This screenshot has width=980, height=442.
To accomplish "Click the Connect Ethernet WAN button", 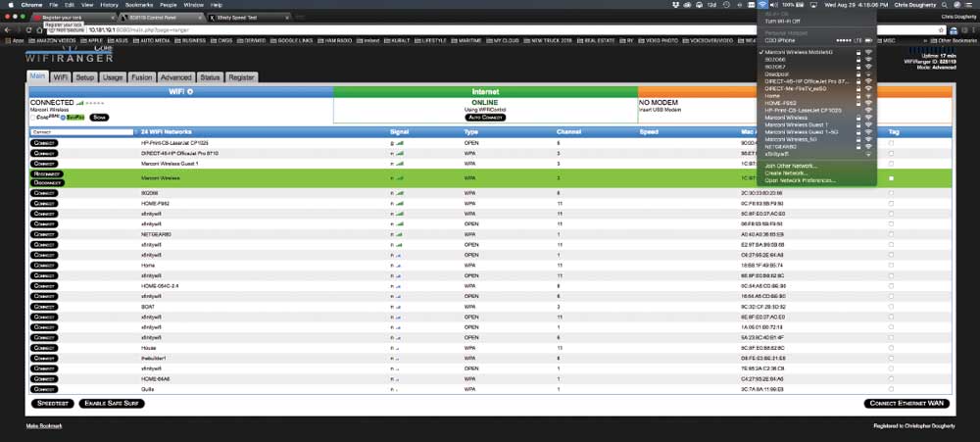I will (906, 404).
